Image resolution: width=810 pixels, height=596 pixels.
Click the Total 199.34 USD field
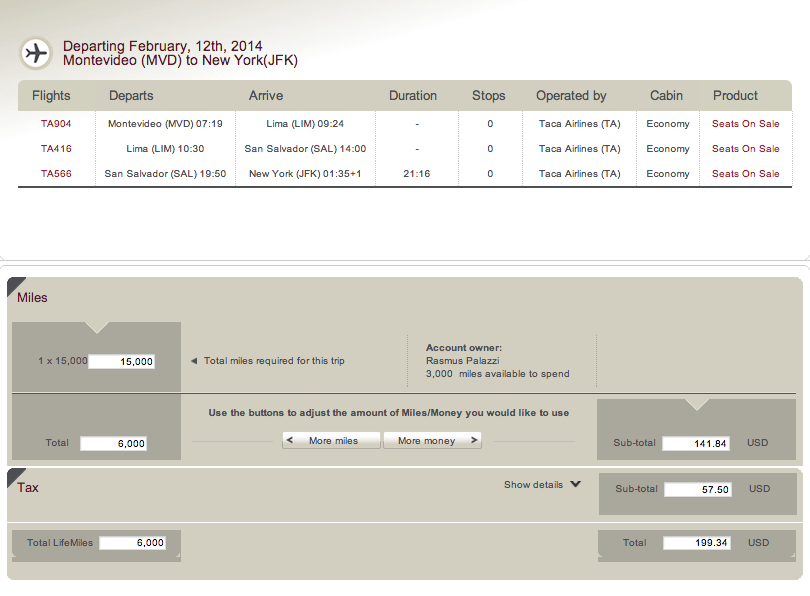[x=696, y=543]
